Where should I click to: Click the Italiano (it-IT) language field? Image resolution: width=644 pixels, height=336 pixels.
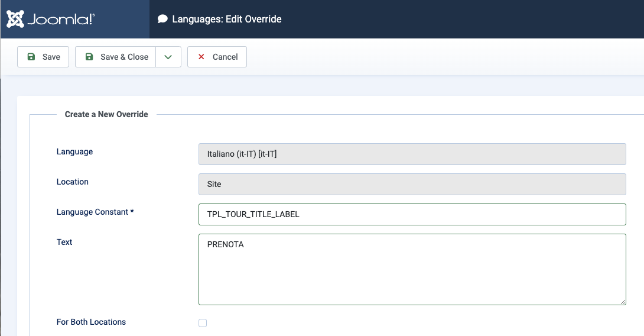[412, 154]
